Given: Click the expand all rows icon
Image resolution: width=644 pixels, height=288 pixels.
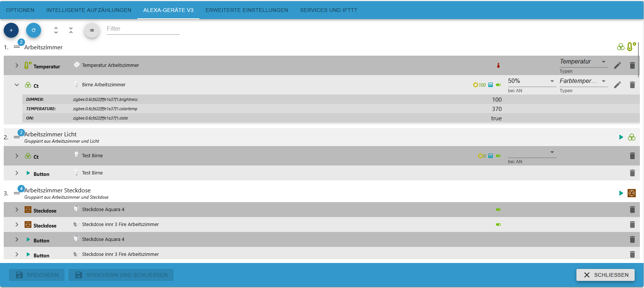Looking at the screenshot, I should [56, 30].
